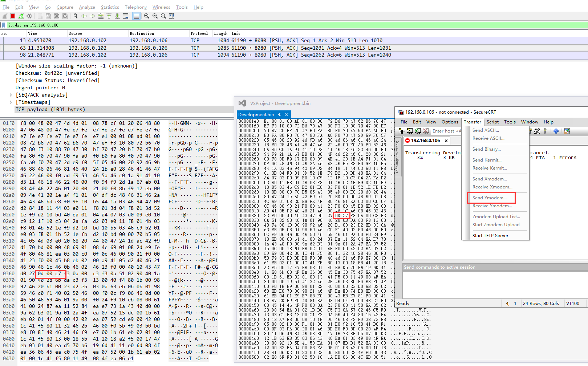The height and width of the screenshot is (366, 588).
Task: Select packet number 13 row
Action: [294, 40]
